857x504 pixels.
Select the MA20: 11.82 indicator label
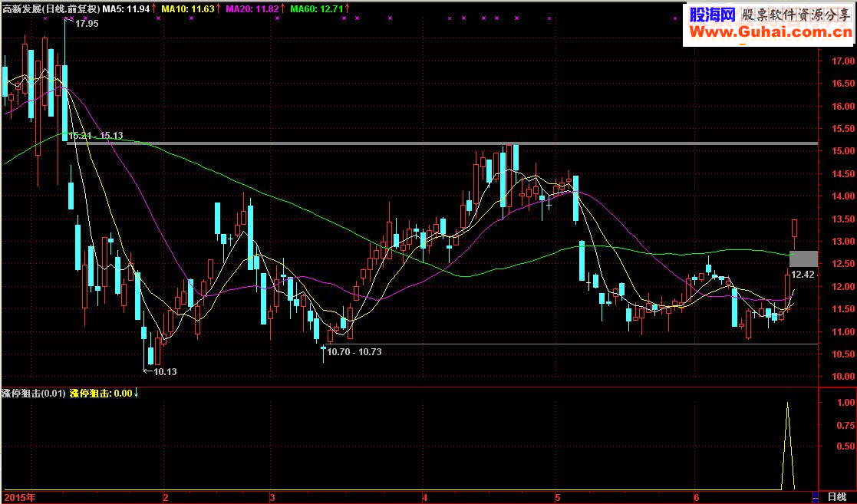pos(252,8)
